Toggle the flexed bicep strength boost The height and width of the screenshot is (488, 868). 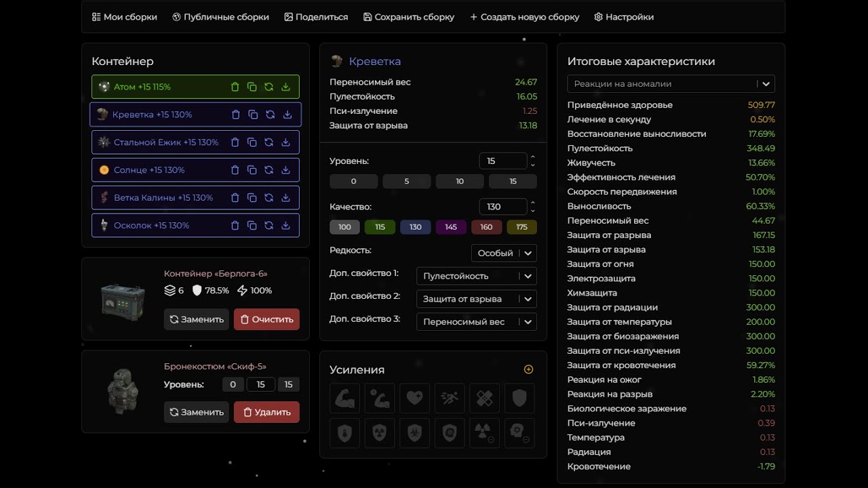coord(344,399)
